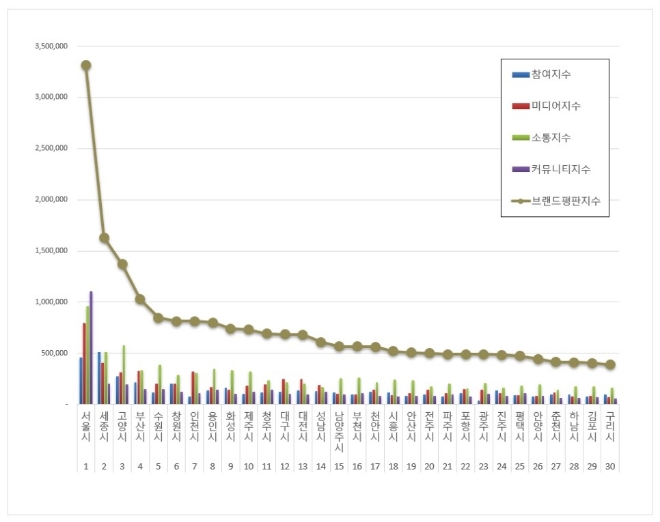Image resolution: width=660 pixels, height=522 pixels.
Task: Click the 1,000,000 y-axis label
Action: coord(50,301)
